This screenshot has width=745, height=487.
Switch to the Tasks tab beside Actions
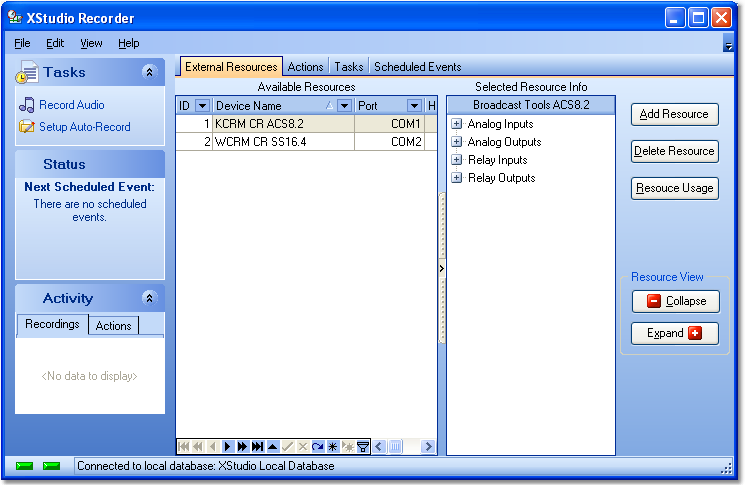click(x=349, y=67)
